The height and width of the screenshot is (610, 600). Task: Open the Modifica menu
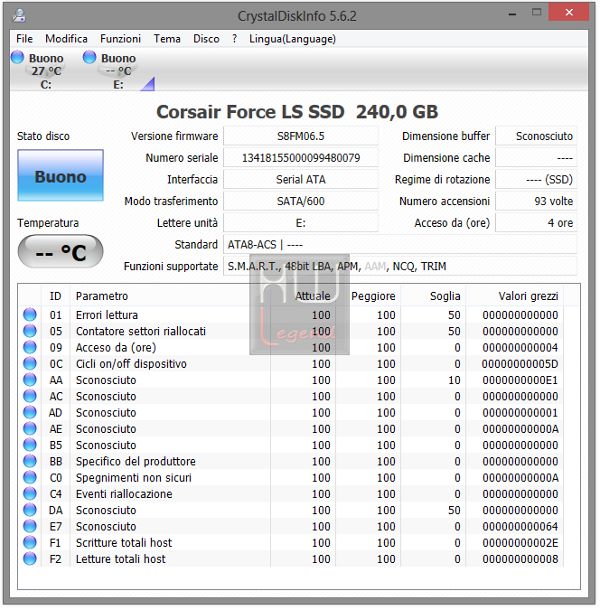click(66, 39)
